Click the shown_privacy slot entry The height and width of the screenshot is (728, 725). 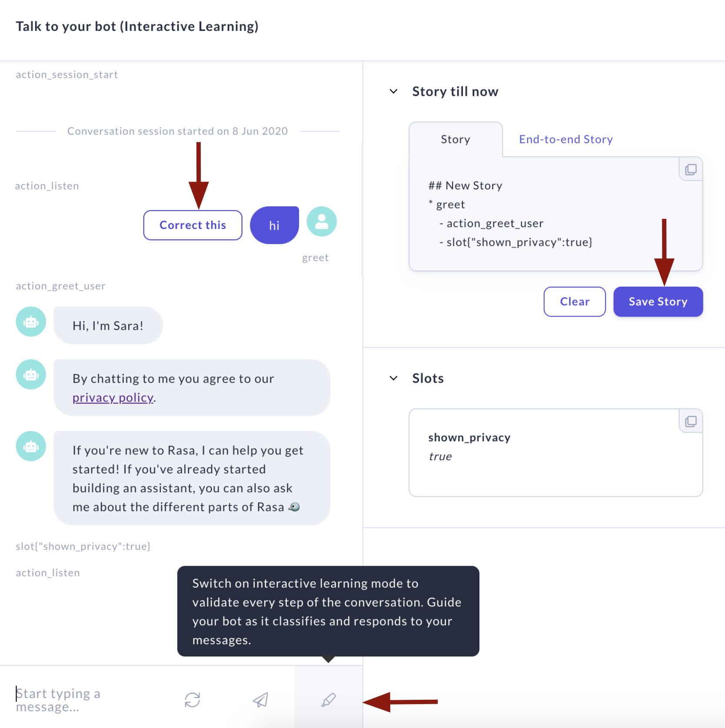tap(469, 437)
